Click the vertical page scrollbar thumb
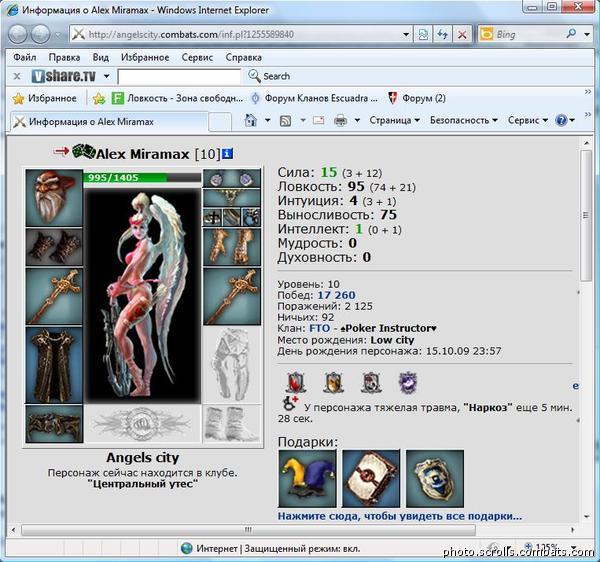600x562 pixels. pos(586,215)
